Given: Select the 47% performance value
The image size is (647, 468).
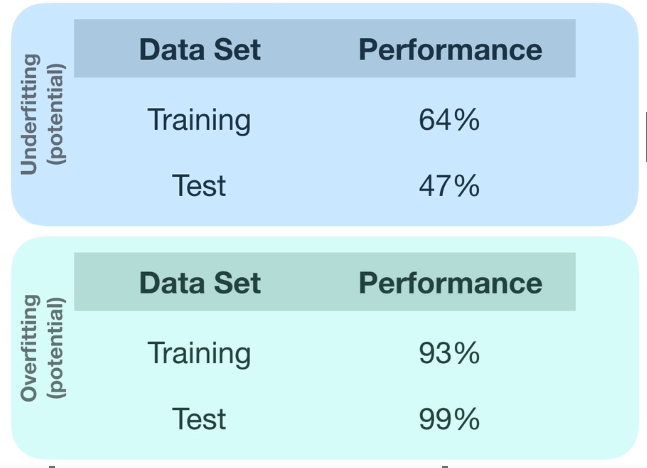Looking at the screenshot, I should 449,186.
